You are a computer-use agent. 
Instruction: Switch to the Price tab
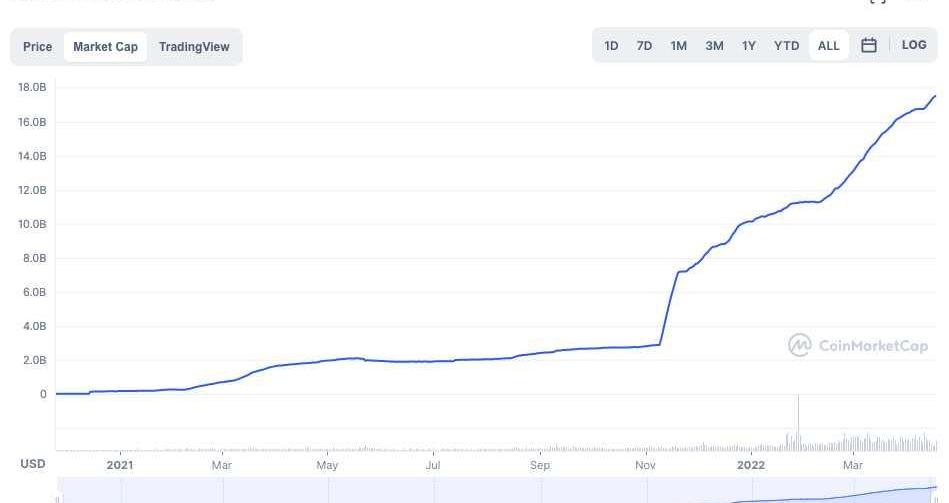38,47
